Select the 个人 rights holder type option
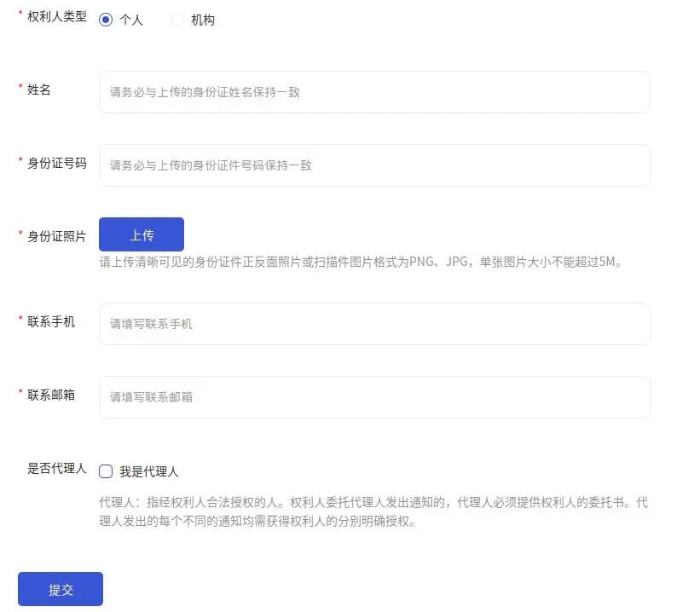 (106, 19)
